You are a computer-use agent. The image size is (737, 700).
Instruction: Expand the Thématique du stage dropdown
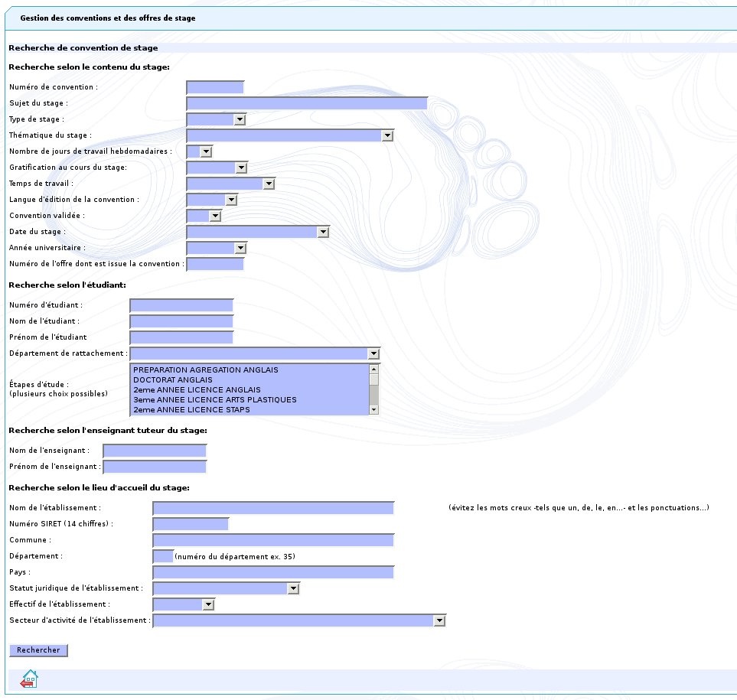289,135
